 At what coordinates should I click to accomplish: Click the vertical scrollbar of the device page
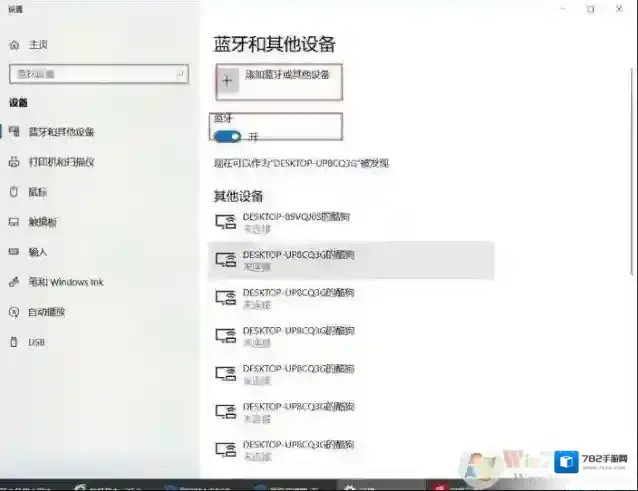point(631,171)
